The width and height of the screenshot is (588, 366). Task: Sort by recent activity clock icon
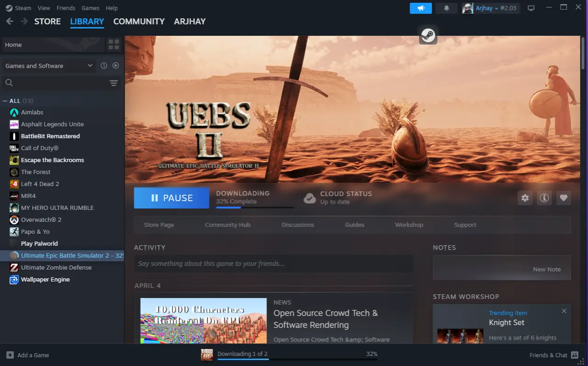click(104, 66)
